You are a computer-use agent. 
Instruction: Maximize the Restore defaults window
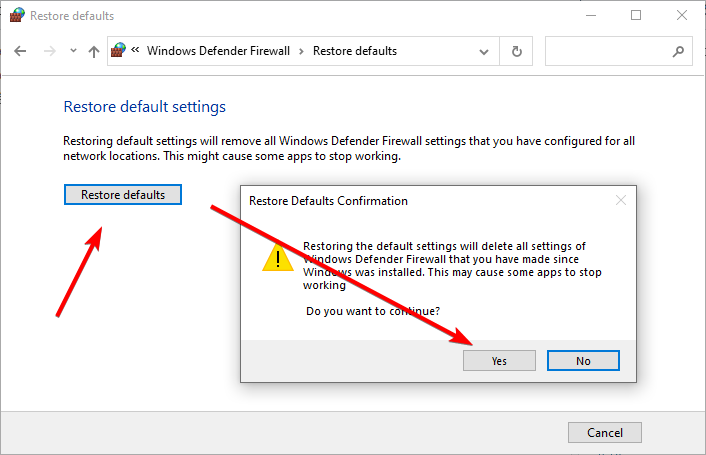click(636, 15)
